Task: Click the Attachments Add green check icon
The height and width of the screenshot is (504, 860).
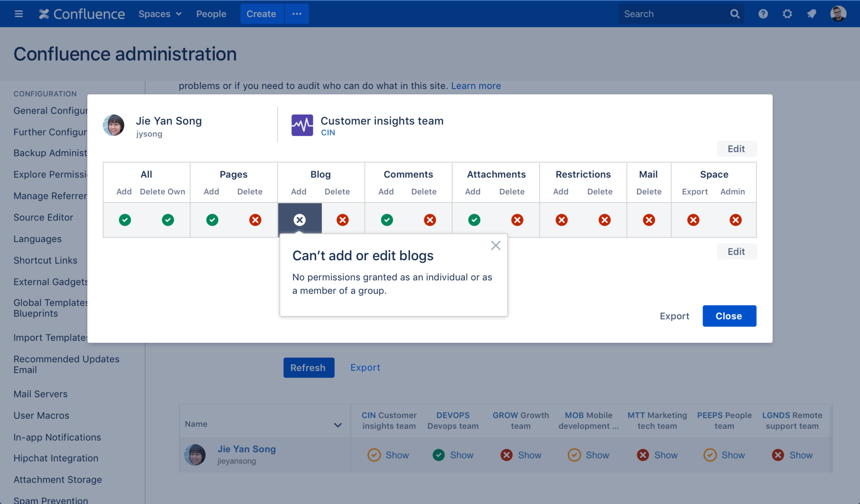Action: pos(474,220)
